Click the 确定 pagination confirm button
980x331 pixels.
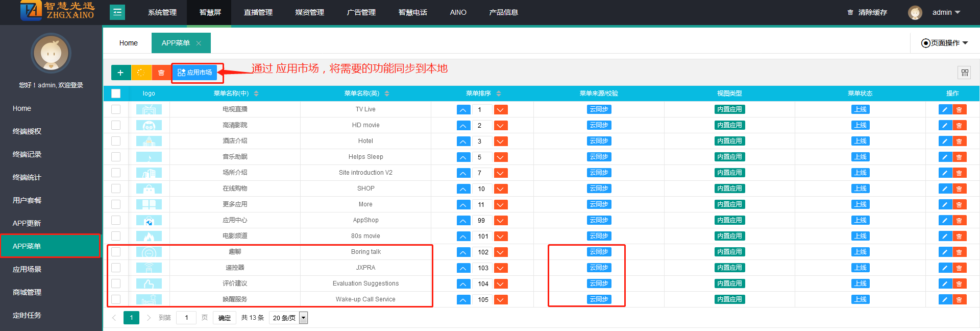(225, 318)
